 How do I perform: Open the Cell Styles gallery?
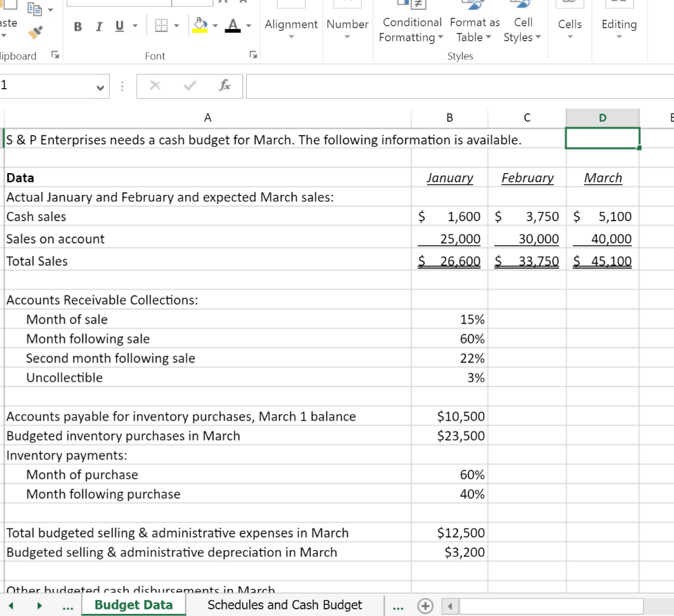(523, 30)
